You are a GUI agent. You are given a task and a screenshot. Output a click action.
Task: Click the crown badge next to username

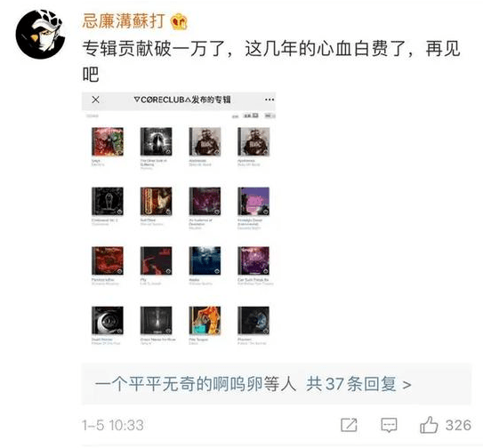pos(179,22)
